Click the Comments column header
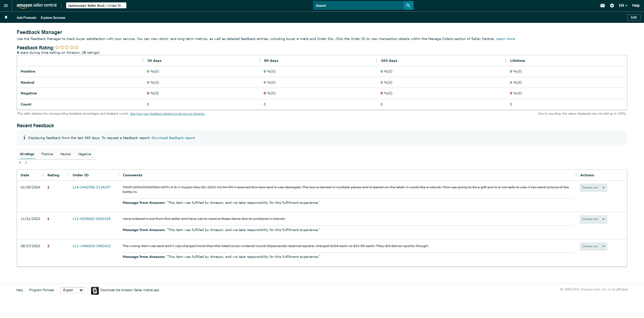This screenshot has width=644, height=318. click(x=132, y=175)
